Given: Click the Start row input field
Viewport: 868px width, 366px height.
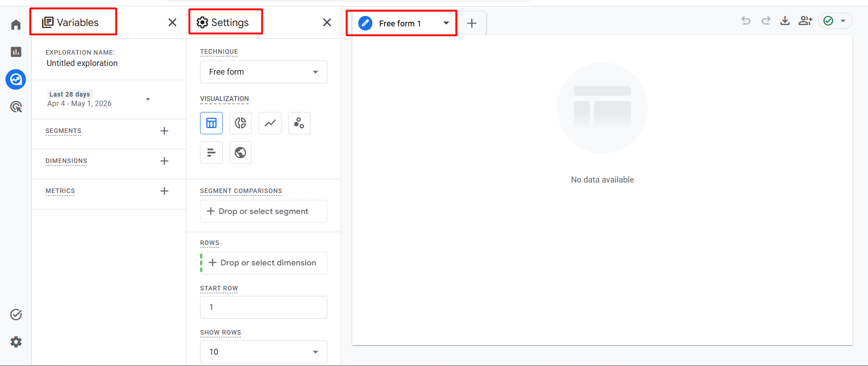Looking at the screenshot, I should 264,307.
